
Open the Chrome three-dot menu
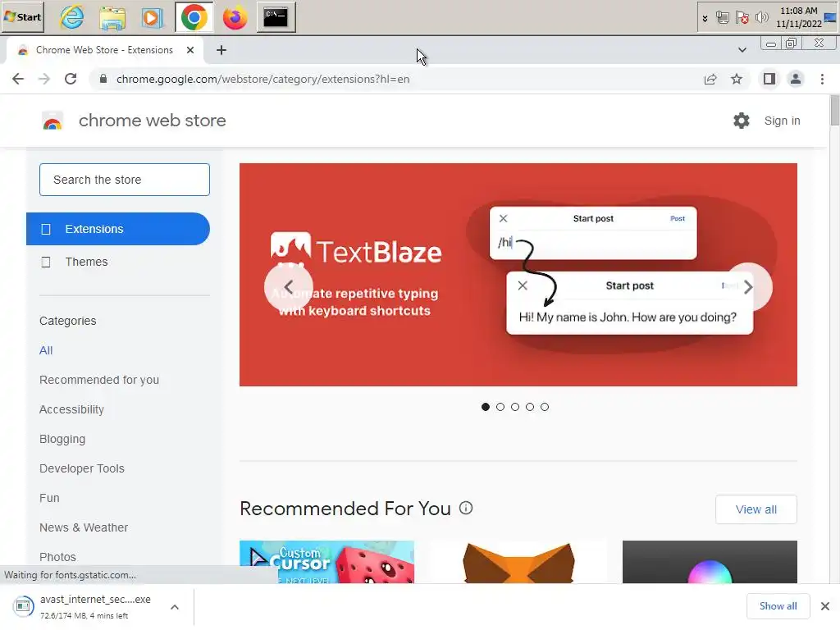(822, 80)
